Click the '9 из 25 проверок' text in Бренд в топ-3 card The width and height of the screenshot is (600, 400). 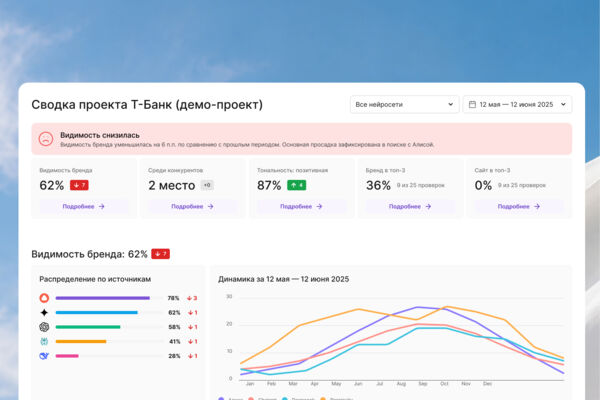pyautogui.click(x=421, y=185)
